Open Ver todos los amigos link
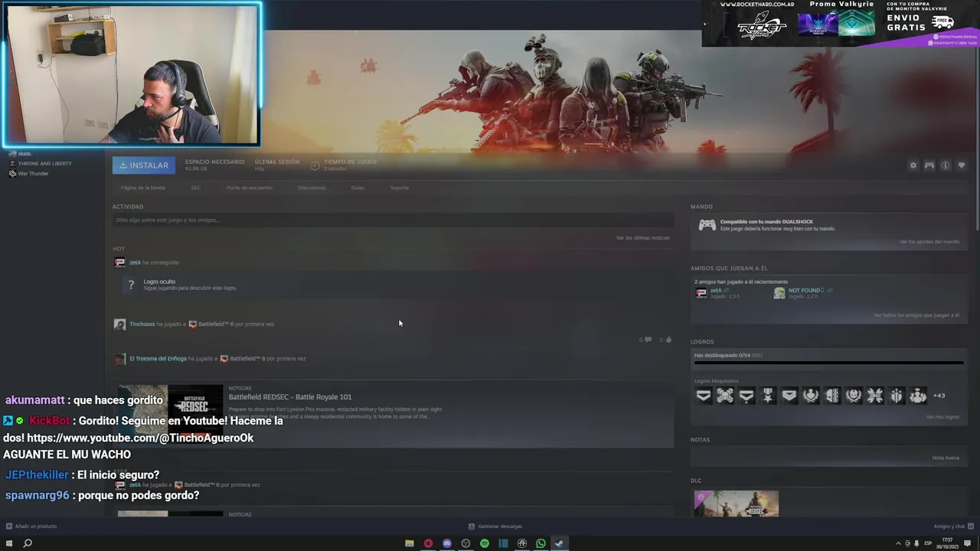 (x=916, y=315)
